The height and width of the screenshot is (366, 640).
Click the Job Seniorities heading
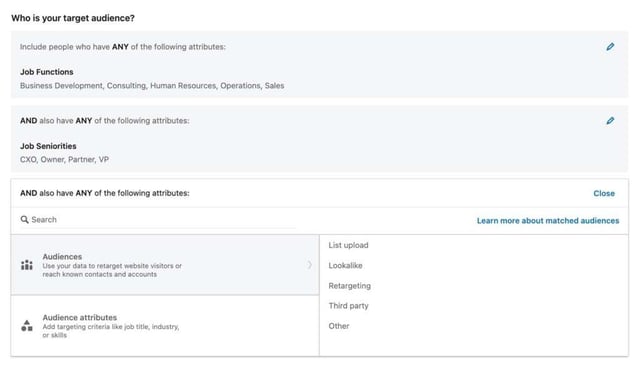pos(48,146)
